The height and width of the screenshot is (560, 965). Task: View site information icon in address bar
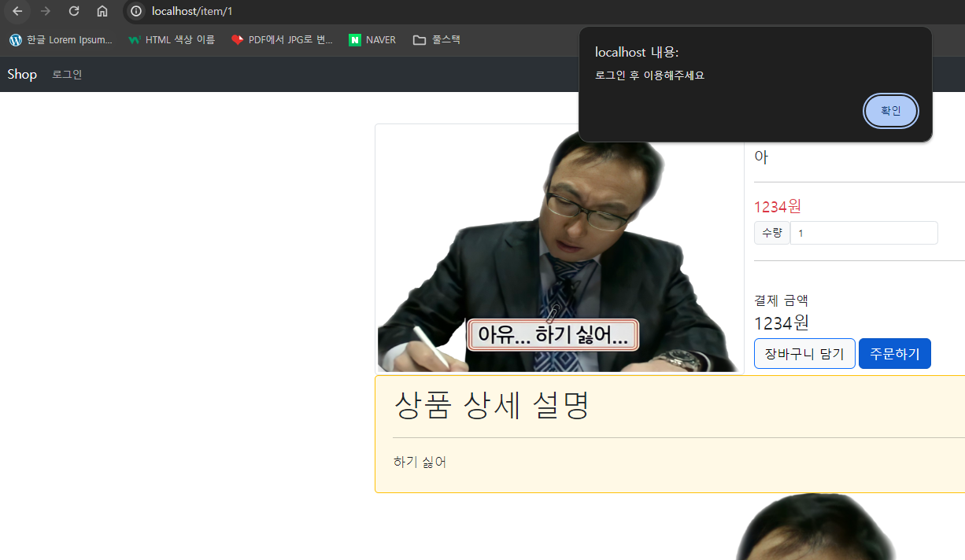point(136,11)
